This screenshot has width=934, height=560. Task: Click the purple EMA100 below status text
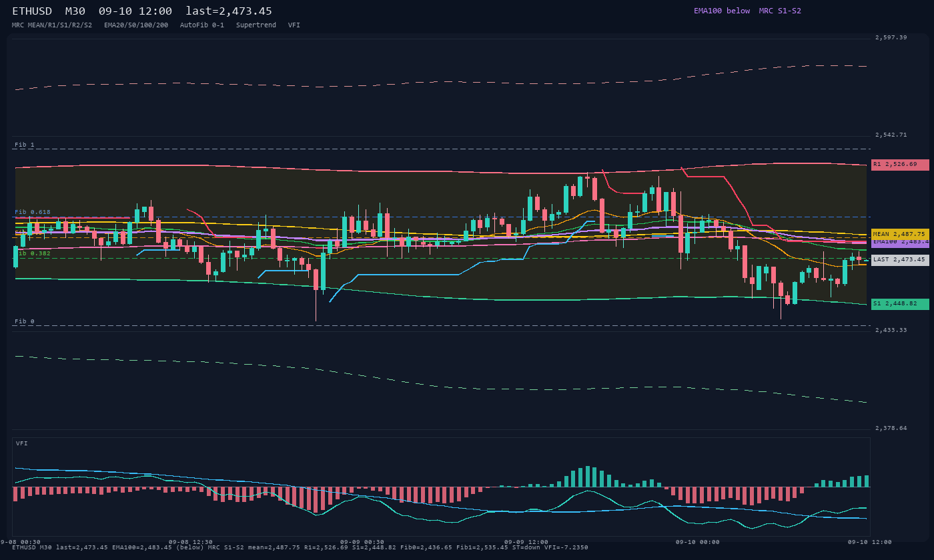722,11
